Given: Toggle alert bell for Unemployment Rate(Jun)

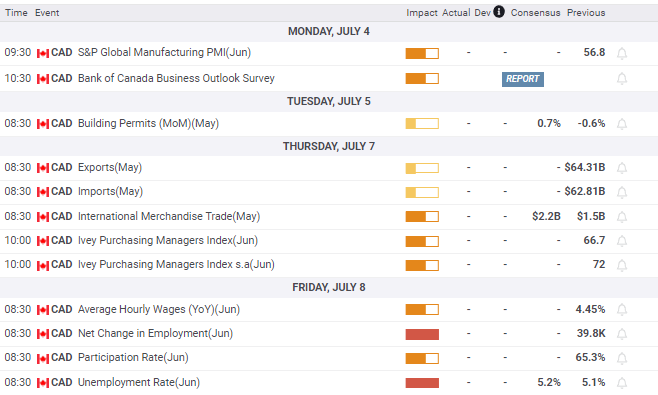Looking at the screenshot, I should [622, 383].
